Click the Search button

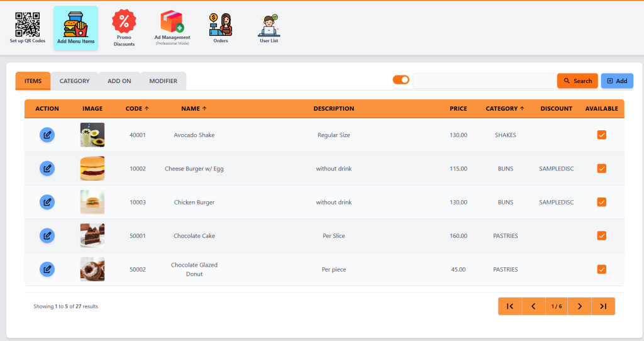[577, 81]
